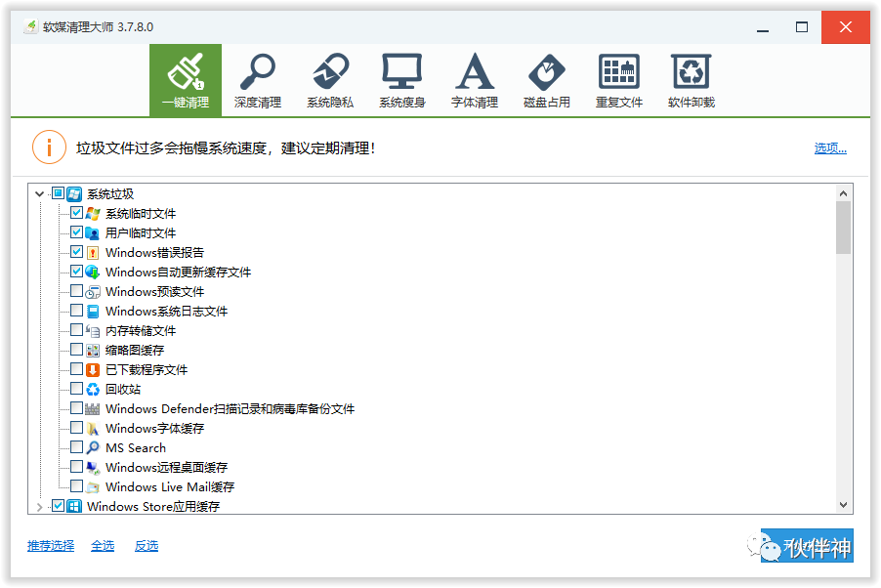Click the 回收站 recycle icon
Screen dimensions: 881x588
point(93,389)
